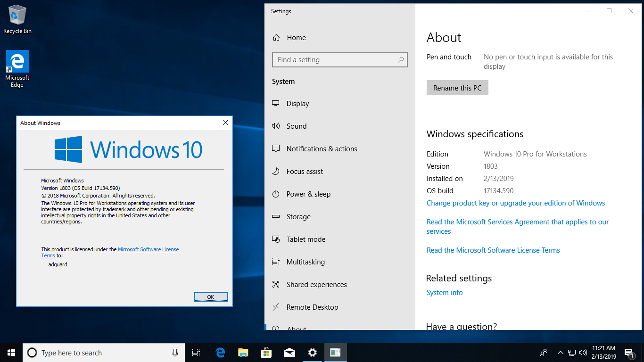Click the network icon in system tray
Image resolution: width=644 pixels, height=362 pixels.
click(572, 353)
